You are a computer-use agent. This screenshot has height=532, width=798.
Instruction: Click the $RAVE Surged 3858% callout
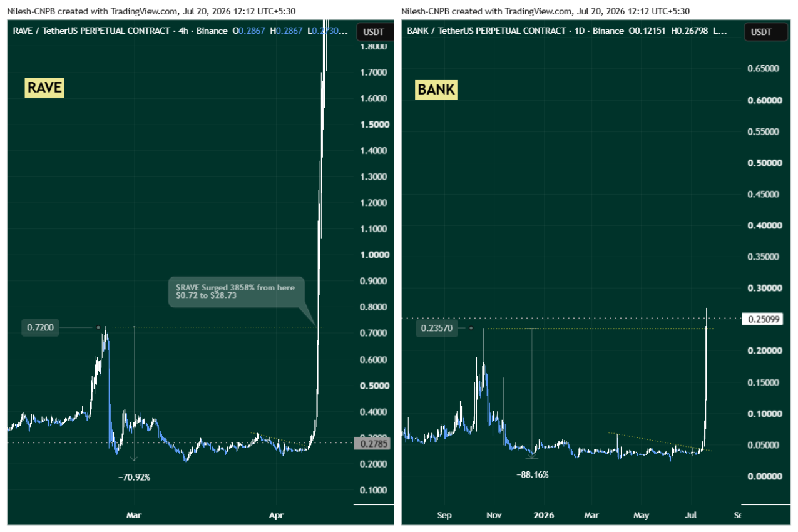[x=236, y=292]
